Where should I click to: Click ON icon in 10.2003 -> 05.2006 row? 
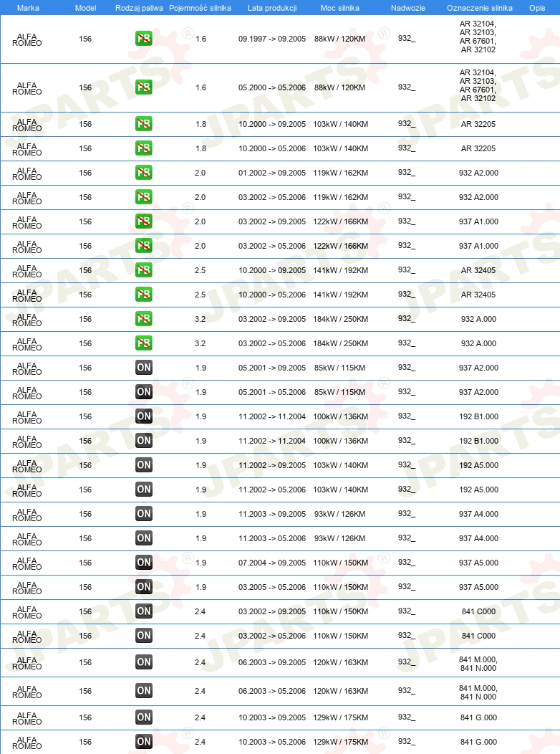pyautogui.click(x=144, y=742)
